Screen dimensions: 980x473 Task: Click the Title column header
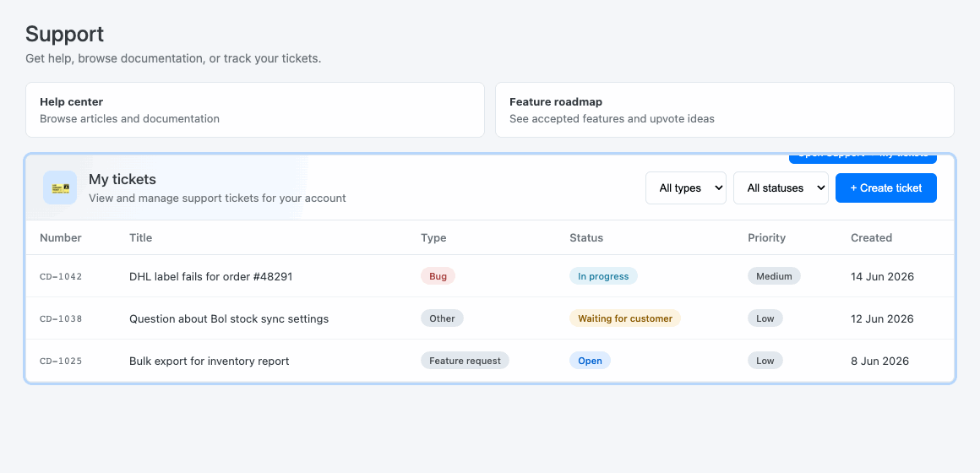coord(140,237)
